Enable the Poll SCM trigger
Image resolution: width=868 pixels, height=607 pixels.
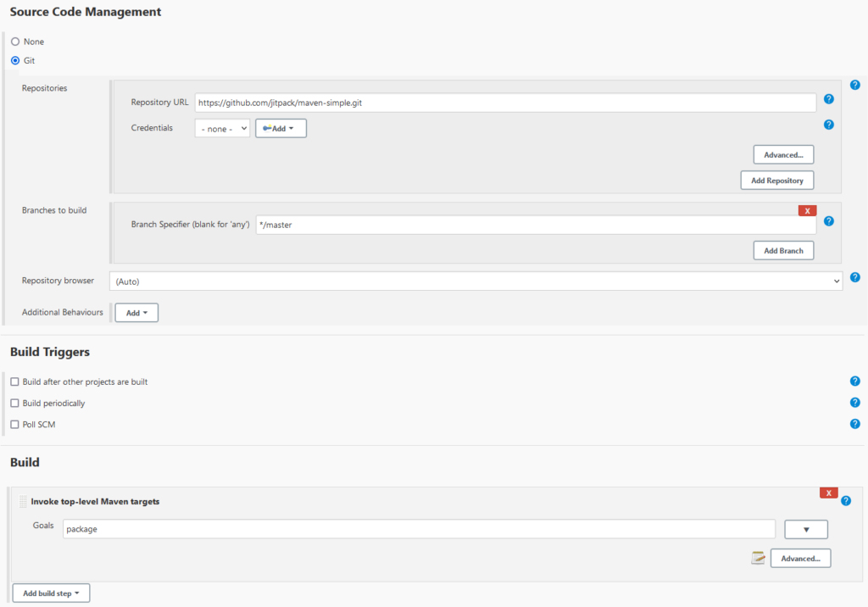click(14, 425)
